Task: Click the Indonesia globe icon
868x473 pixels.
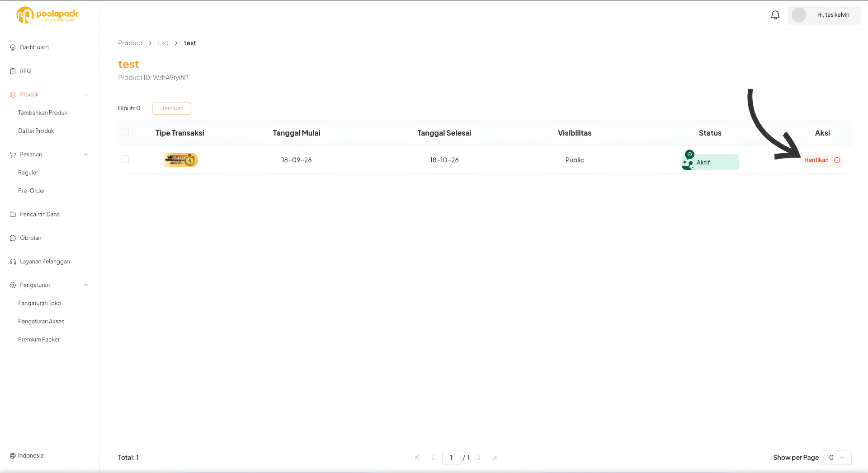Action: pos(13,456)
